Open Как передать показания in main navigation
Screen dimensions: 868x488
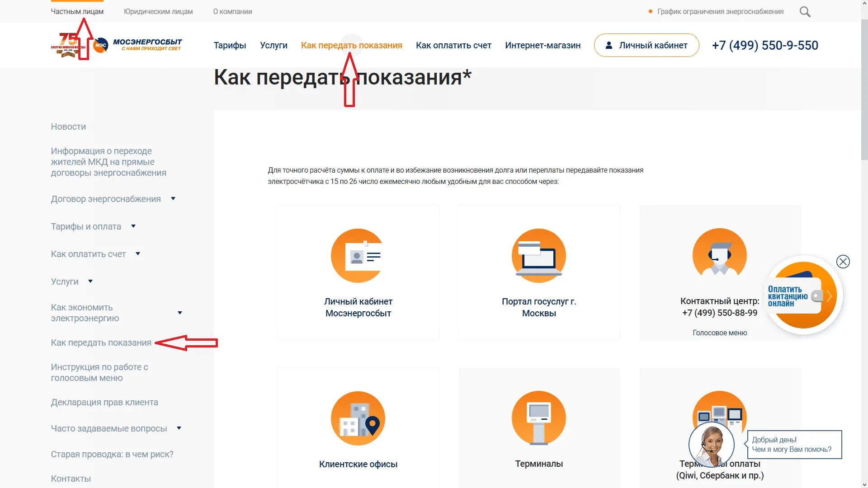(x=352, y=45)
